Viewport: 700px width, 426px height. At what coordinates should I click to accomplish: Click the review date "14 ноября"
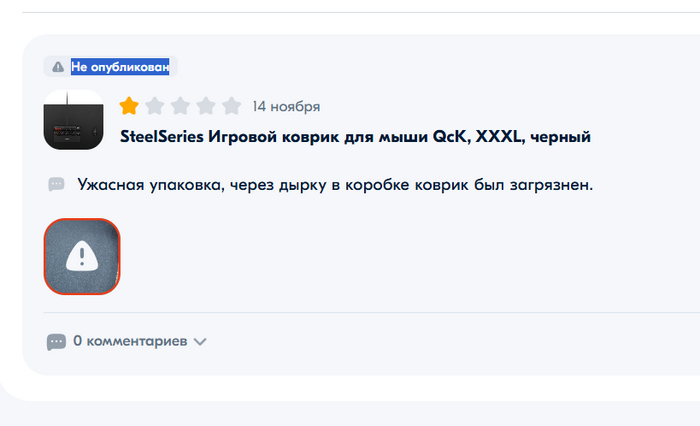tap(286, 106)
